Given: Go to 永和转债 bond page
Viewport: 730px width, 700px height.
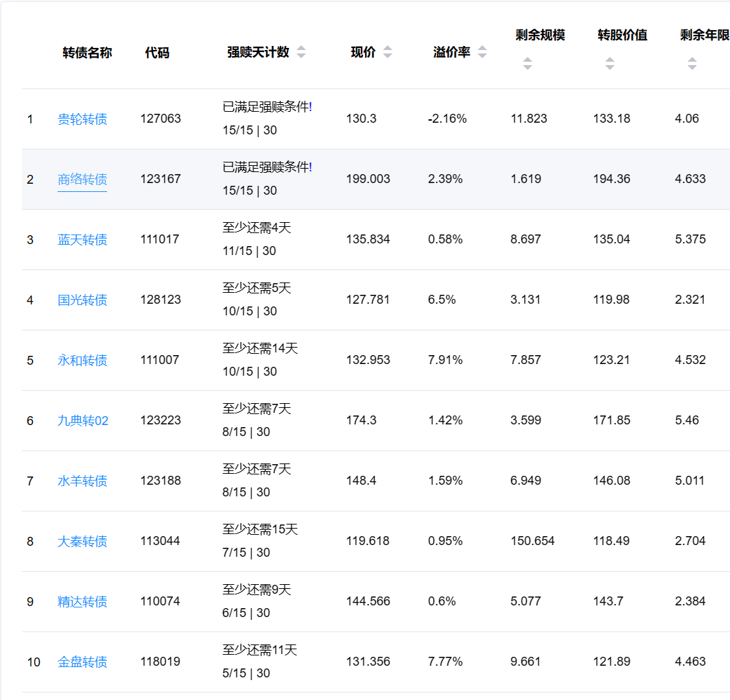Looking at the screenshot, I should (x=82, y=361).
